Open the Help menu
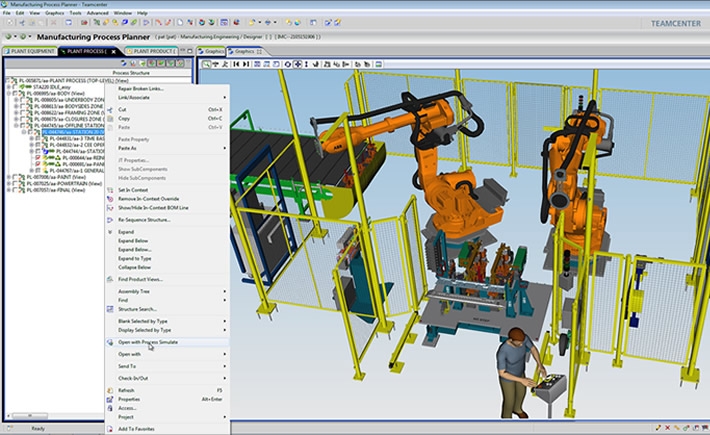Image resolution: width=710 pixels, height=435 pixels. pos(142,13)
